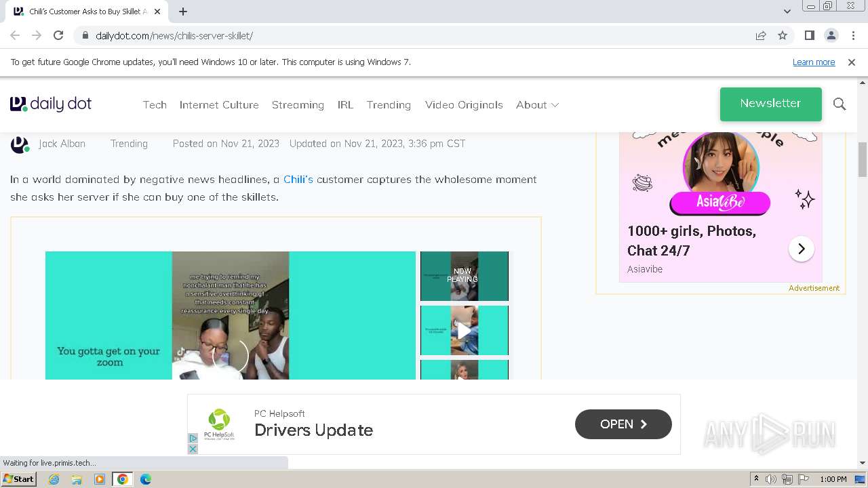The height and width of the screenshot is (488, 868).
Task: Close the bottom banner ad with the X
Action: tap(193, 449)
